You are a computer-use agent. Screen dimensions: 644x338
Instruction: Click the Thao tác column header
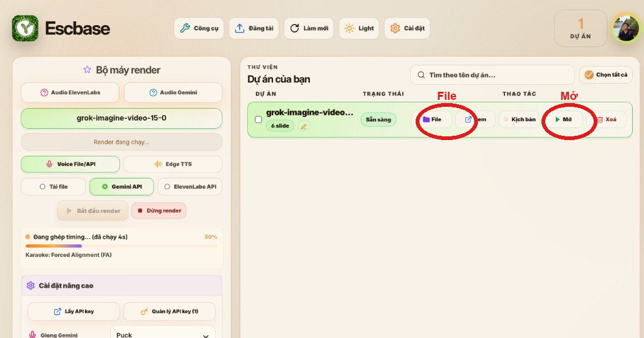point(519,94)
